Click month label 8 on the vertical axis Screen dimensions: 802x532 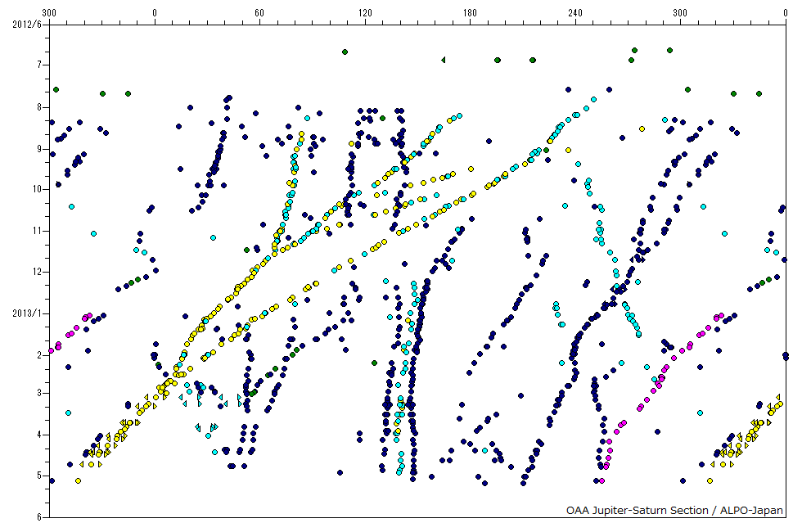pyautogui.click(x=39, y=107)
